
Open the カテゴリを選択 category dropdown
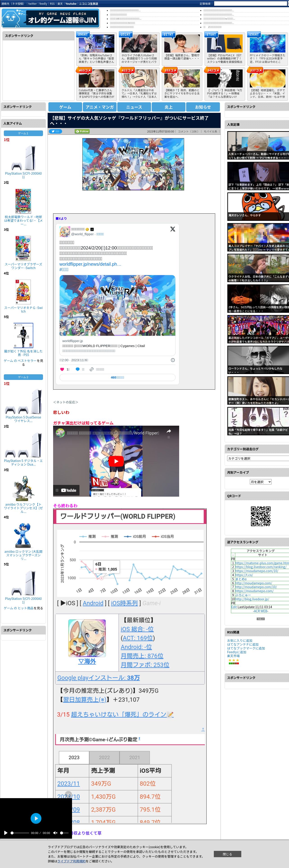(258, 458)
